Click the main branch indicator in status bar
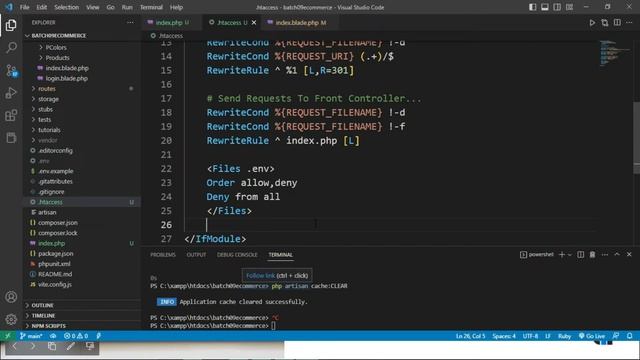This screenshot has height=360, width=640. pos(31,336)
